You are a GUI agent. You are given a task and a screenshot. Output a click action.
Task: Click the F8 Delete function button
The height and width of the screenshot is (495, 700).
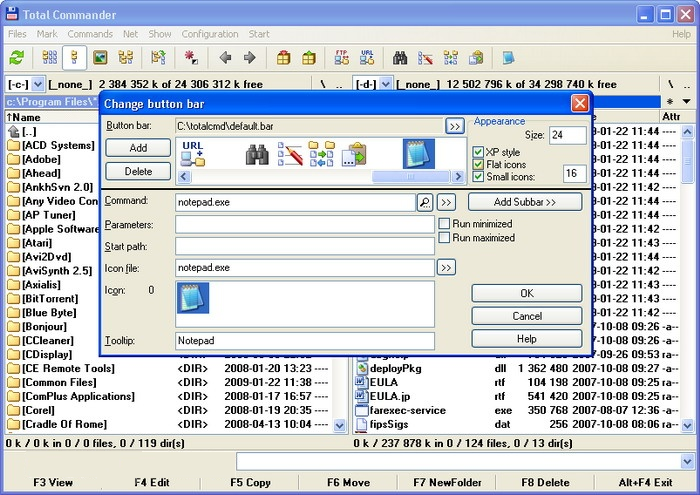545,483
